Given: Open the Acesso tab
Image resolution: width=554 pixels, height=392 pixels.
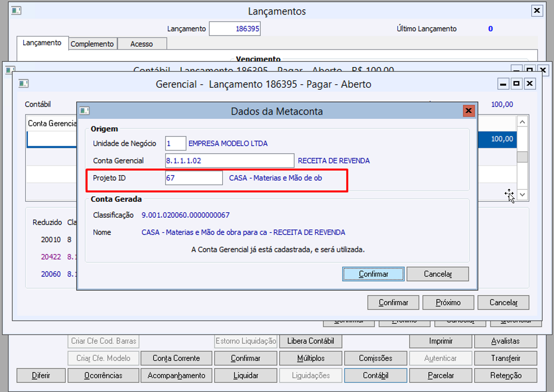Looking at the screenshot, I should [141, 44].
